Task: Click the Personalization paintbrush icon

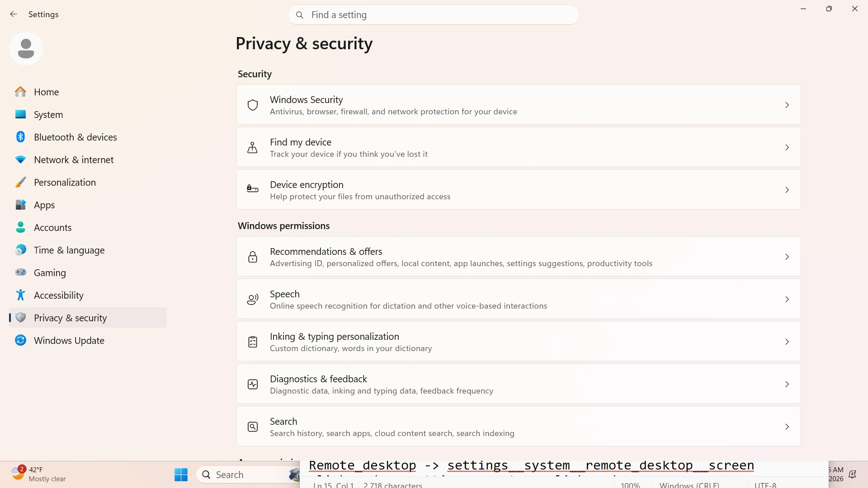Action: (x=20, y=182)
